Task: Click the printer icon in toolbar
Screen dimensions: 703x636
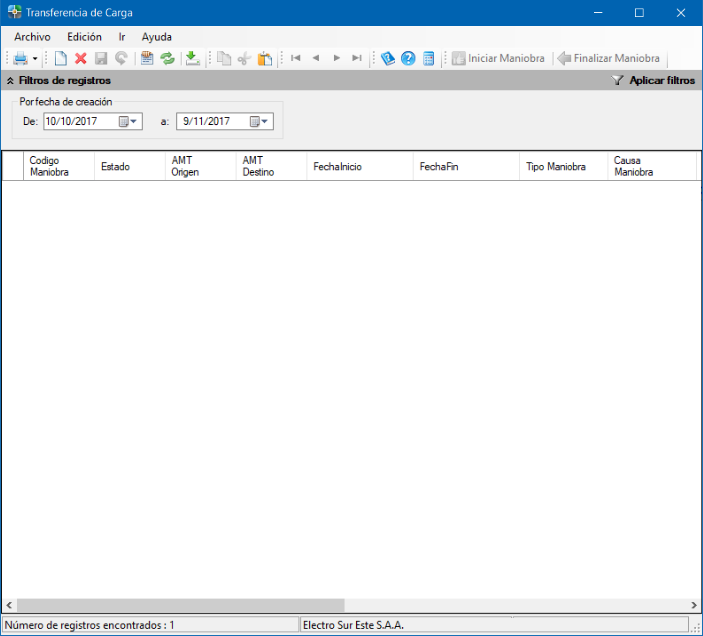Action: [x=20, y=59]
